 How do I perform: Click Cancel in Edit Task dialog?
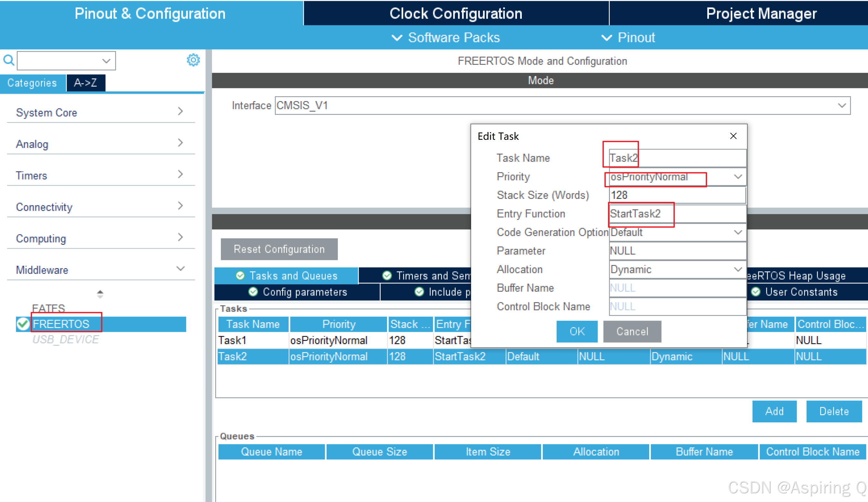coord(632,332)
